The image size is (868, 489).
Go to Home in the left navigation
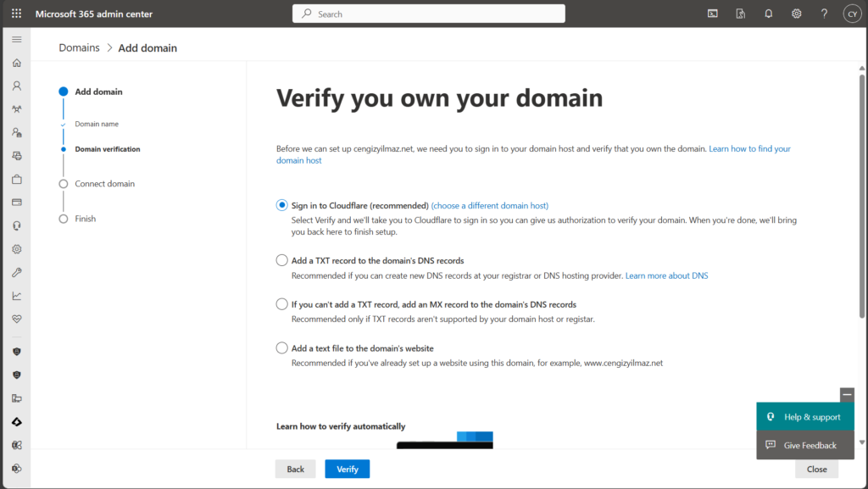tap(16, 63)
